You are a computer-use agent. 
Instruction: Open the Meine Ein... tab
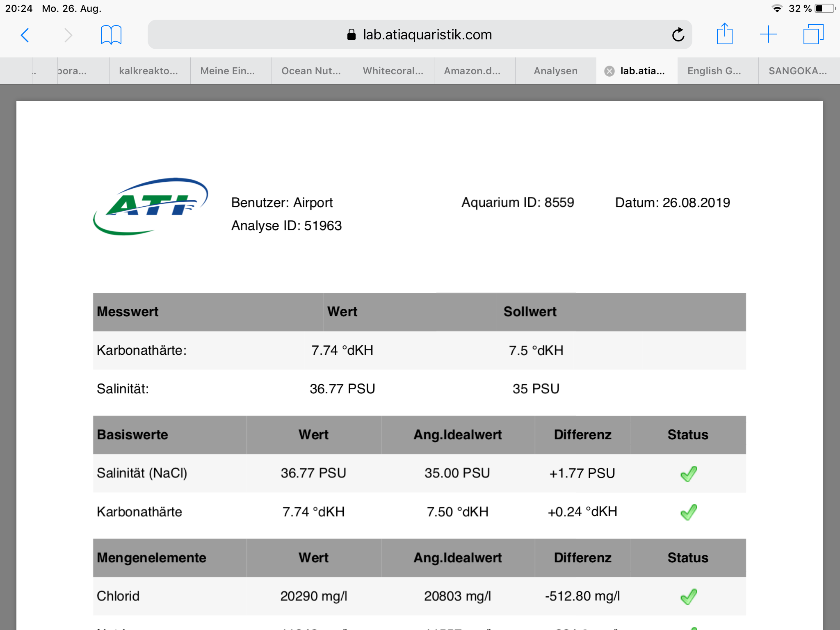tap(227, 71)
